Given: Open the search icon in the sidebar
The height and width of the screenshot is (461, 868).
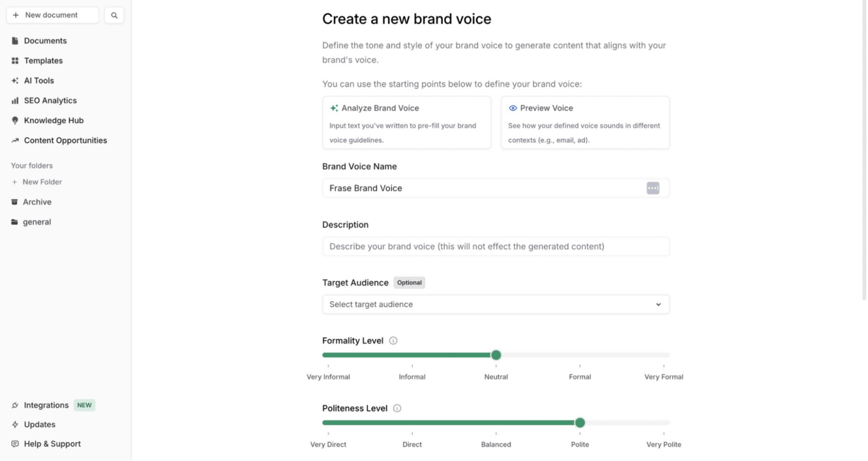Looking at the screenshot, I should click(114, 15).
